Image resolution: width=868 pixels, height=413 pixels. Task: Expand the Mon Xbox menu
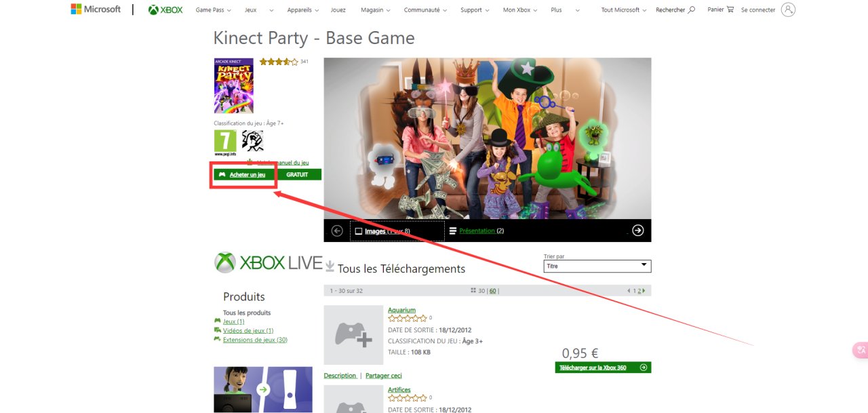coord(520,10)
